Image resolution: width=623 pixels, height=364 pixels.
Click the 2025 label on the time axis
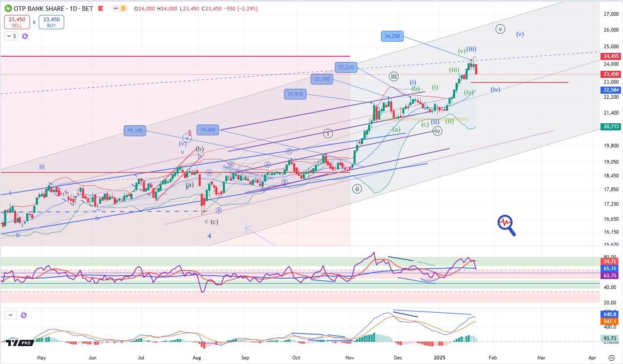coord(439,358)
